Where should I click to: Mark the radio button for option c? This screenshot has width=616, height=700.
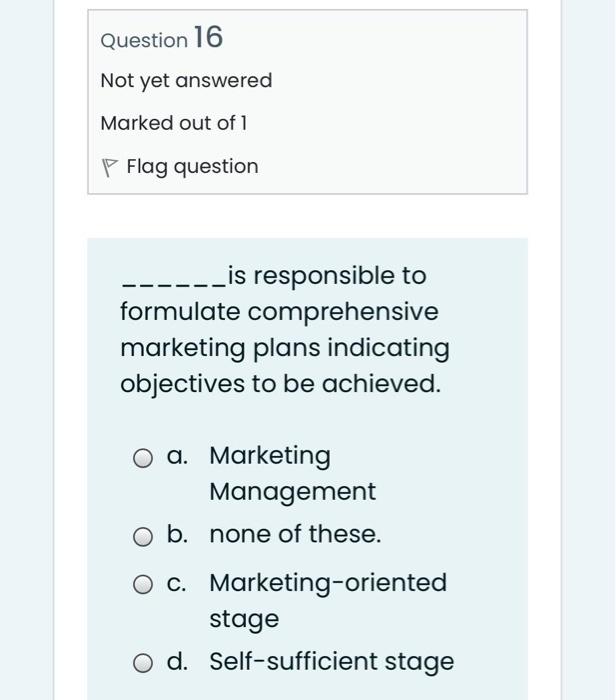click(x=144, y=584)
